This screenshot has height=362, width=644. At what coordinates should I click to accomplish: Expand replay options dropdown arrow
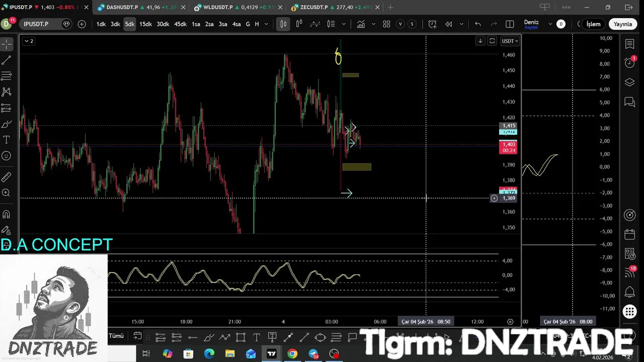[x=461, y=24]
